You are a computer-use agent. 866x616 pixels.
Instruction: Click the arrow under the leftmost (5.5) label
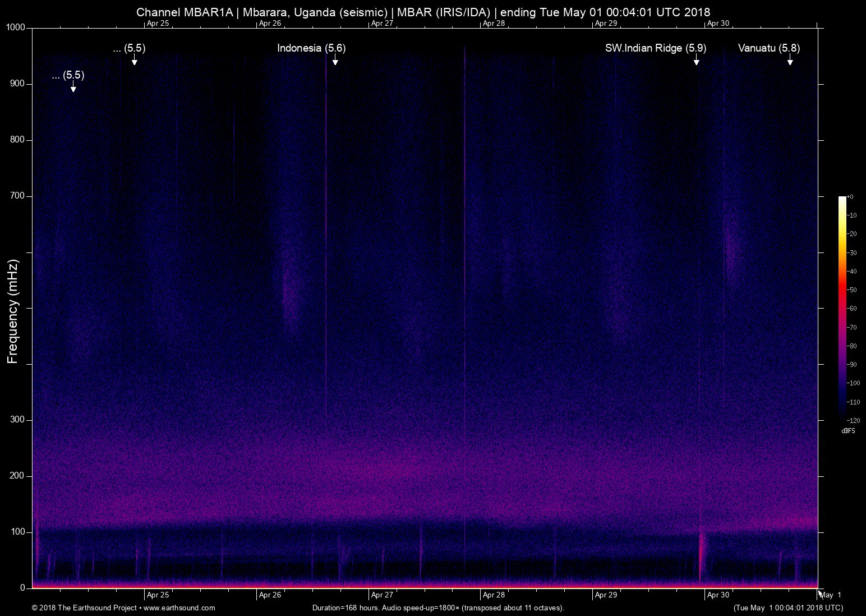[x=73, y=89]
